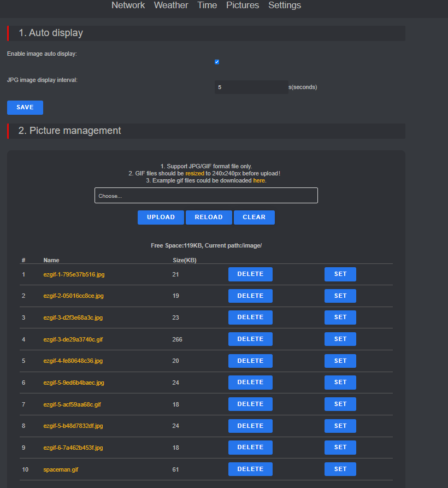Set ezgif-5-acf59aa68c.gif as display image
Screen dimensions: 448x488
[340, 404]
